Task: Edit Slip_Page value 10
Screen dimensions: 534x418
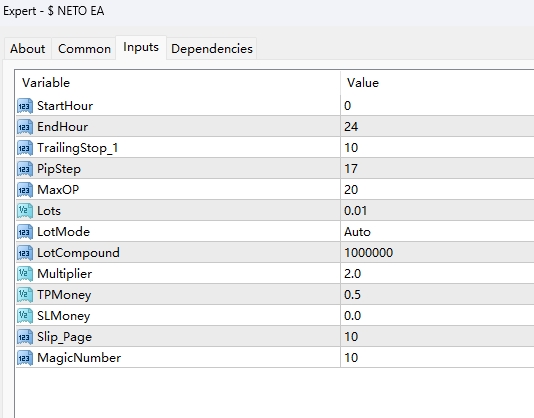Action: click(x=437, y=337)
